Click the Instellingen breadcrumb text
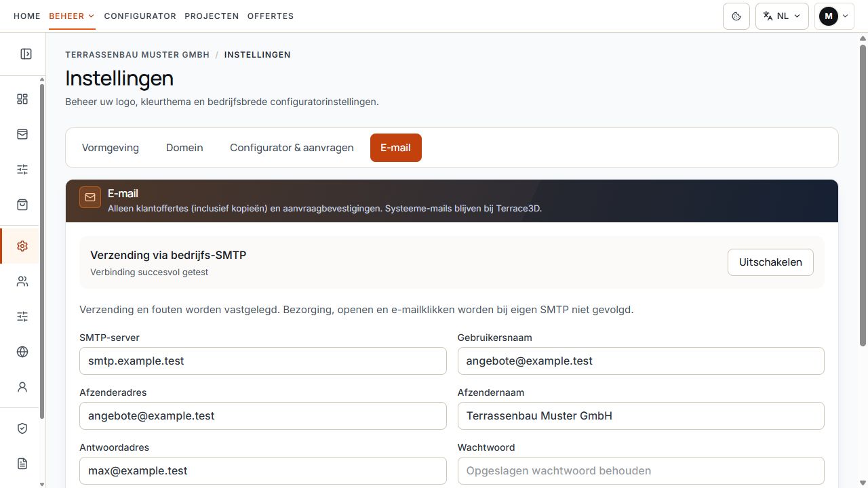Image resolution: width=868 pixels, height=488 pixels. pyautogui.click(x=258, y=55)
